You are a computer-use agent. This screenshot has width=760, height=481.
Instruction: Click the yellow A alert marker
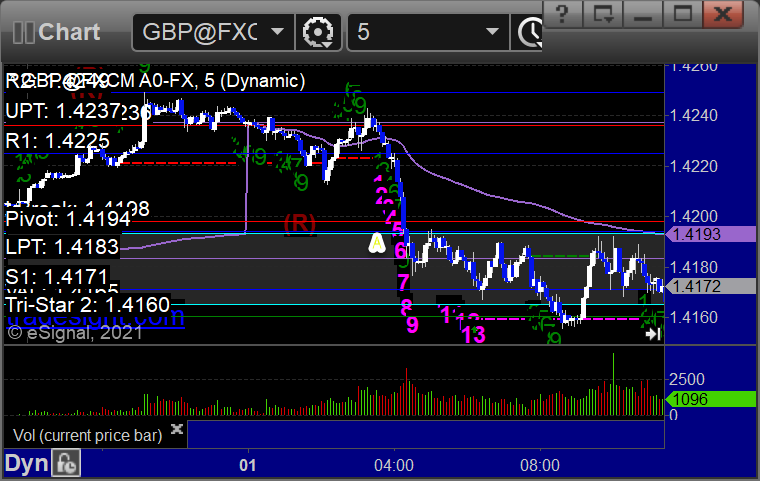377,243
